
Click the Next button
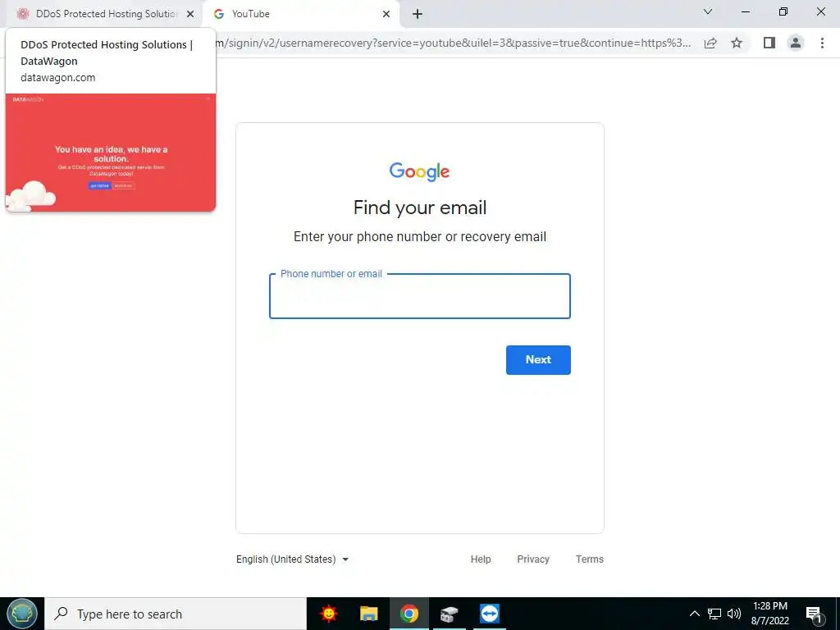click(538, 360)
